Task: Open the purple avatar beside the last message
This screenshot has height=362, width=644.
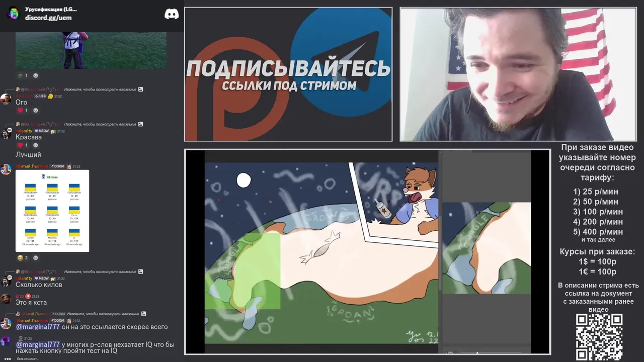Action: [x=6, y=341]
